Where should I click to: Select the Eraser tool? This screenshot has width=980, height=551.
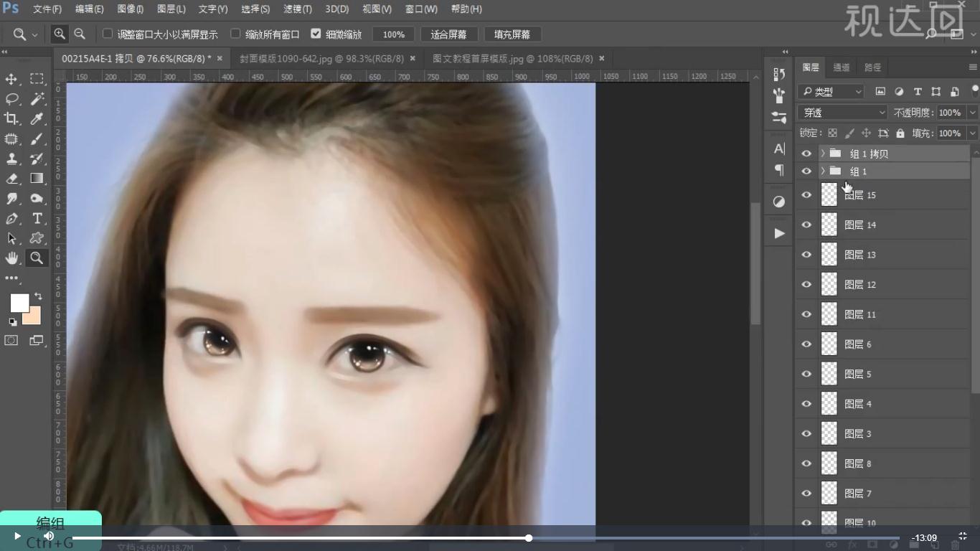(11, 179)
